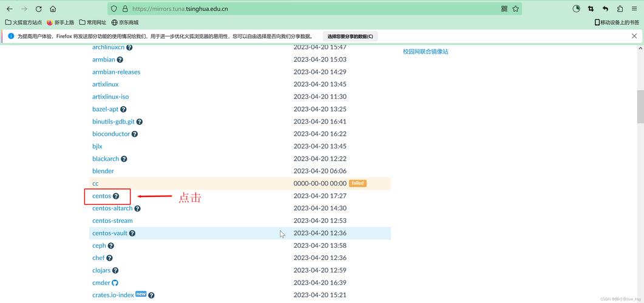This screenshot has height=303, width=644.
Task: Click the screenshot crop tool icon
Action: click(591, 8)
